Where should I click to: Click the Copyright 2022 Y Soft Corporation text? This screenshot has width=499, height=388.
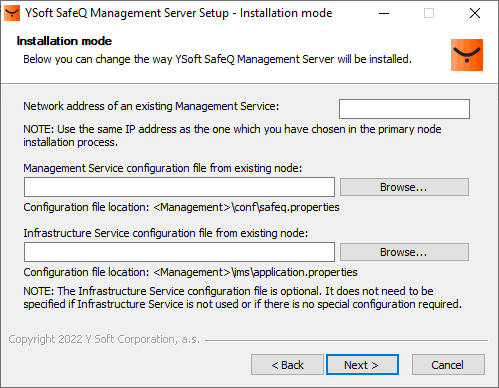point(104,339)
